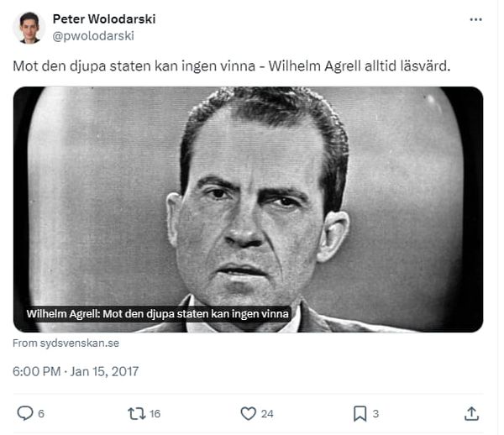Click the reply count of 6

(41, 413)
